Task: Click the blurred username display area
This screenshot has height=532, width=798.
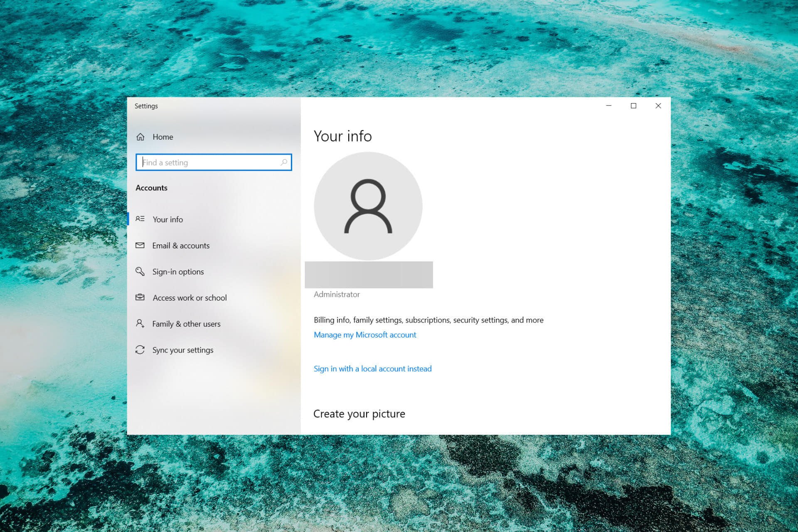Action: pyautogui.click(x=369, y=274)
